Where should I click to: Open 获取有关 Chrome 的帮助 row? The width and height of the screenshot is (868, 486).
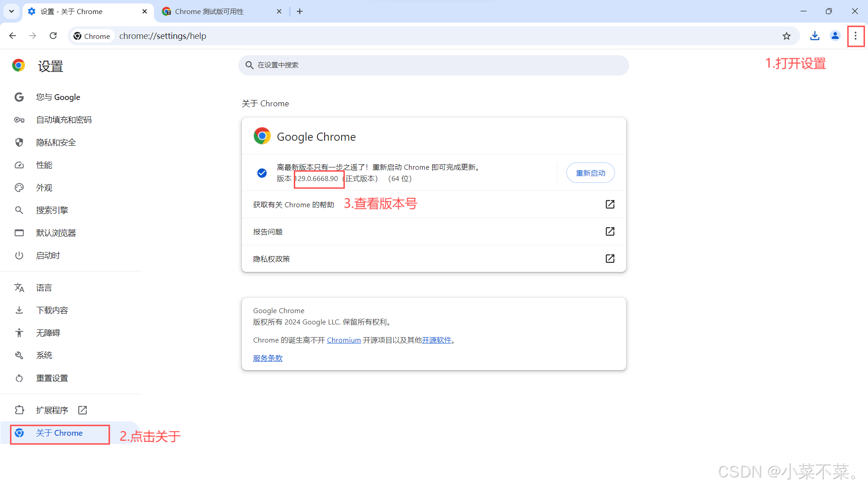pos(434,205)
